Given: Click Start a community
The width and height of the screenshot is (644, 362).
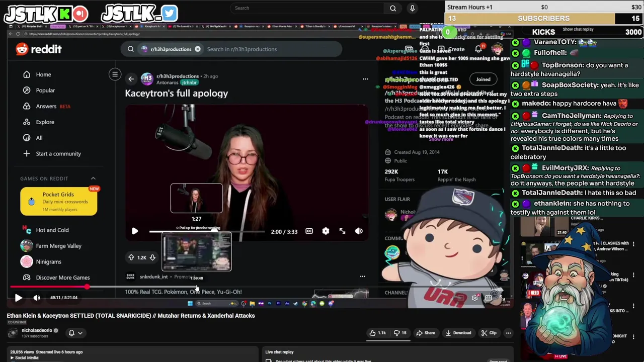Looking at the screenshot, I should point(58,154).
